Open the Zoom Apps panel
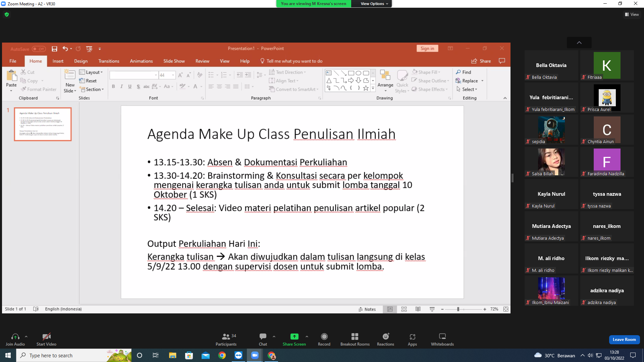The height and width of the screenshot is (362, 644). 412,339
